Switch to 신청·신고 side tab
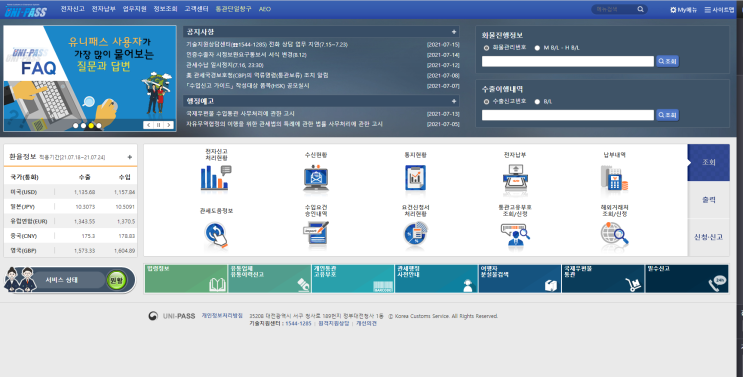This screenshot has width=743, height=377. [708, 237]
